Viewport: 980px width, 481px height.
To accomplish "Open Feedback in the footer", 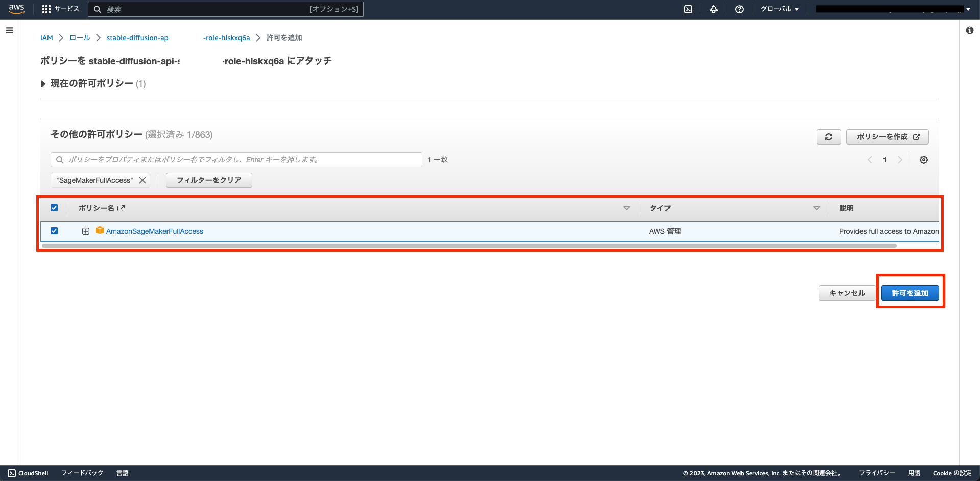I will [x=82, y=473].
